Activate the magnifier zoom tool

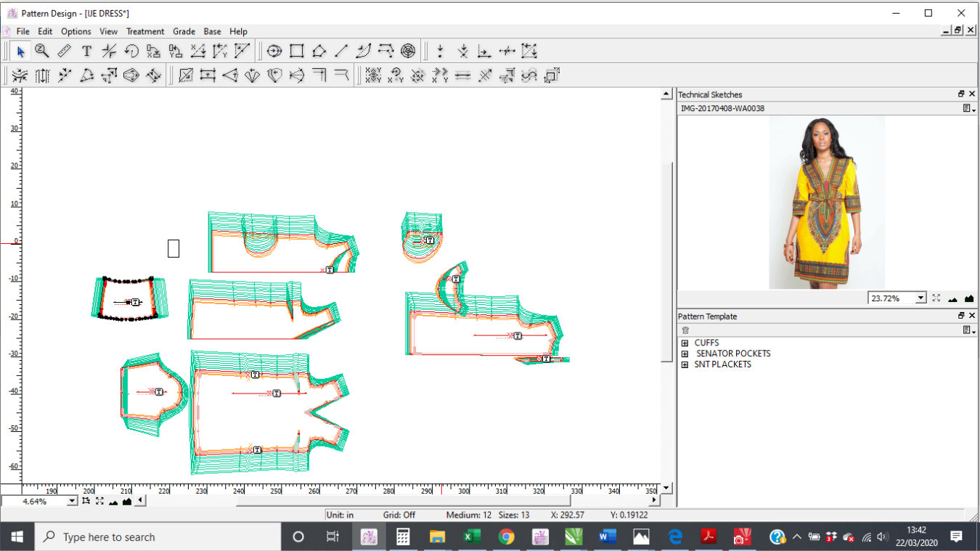coord(42,51)
